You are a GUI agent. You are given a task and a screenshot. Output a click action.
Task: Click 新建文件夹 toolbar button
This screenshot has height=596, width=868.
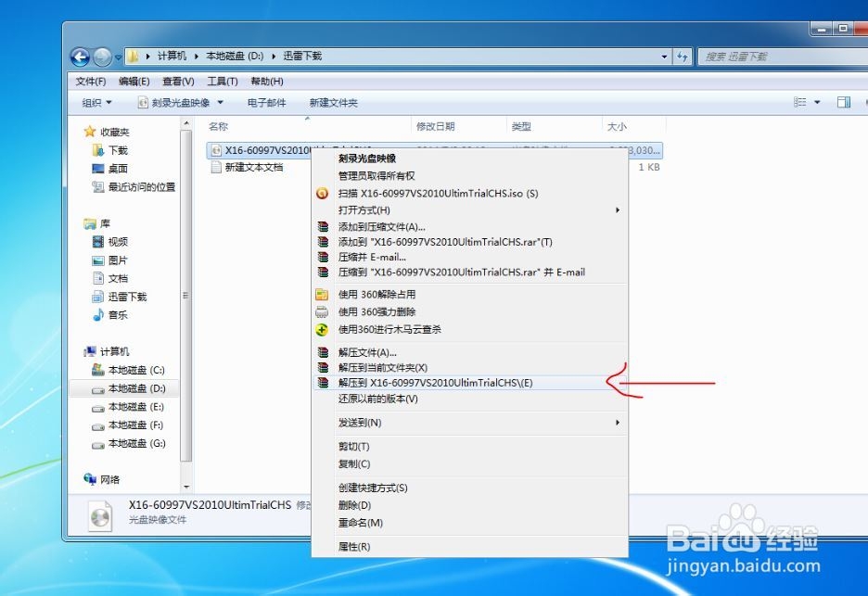[x=333, y=103]
